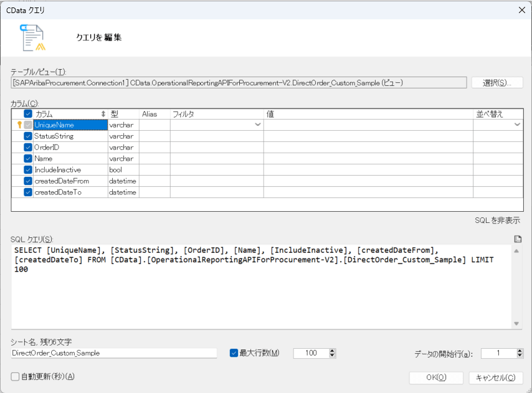Click the copy SQL query icon
Viewport: 532px width, 393px height.
[518, 239]
